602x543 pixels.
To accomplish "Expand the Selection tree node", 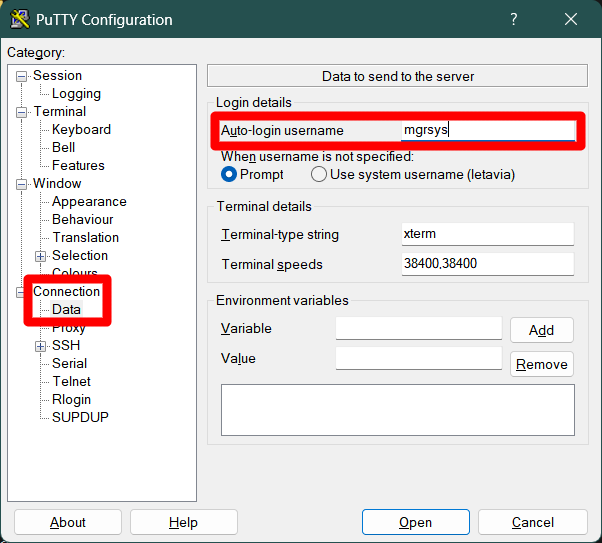I will point(40,256).
